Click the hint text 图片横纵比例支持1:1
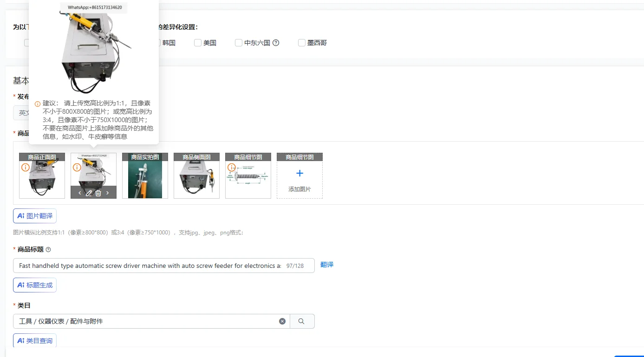Image resolution: width=644 pixels, height=357 pixels. coord(129,233)
